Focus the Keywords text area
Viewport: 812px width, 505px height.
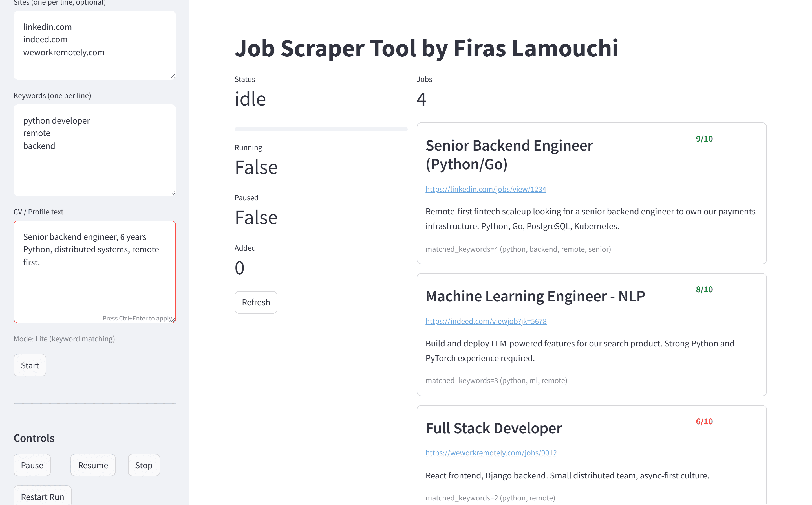pos(95,150)
